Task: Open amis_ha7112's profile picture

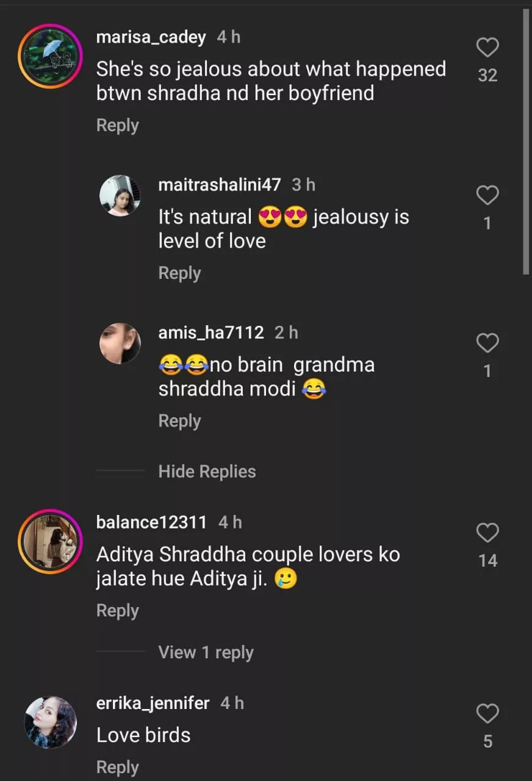Action: (x=120, y=344)
